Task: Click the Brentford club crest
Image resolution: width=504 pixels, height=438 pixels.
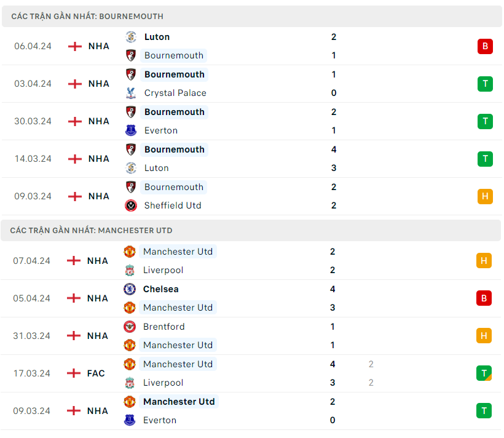Action: [x=130, y=327]
